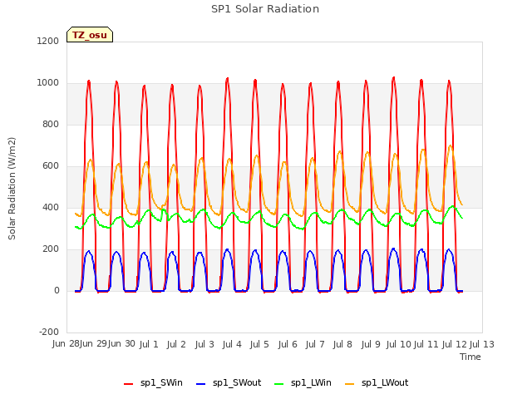Screen dimensions: 532x399
Task: Click the 400 y-axis tick label
Action: [51, 207]
